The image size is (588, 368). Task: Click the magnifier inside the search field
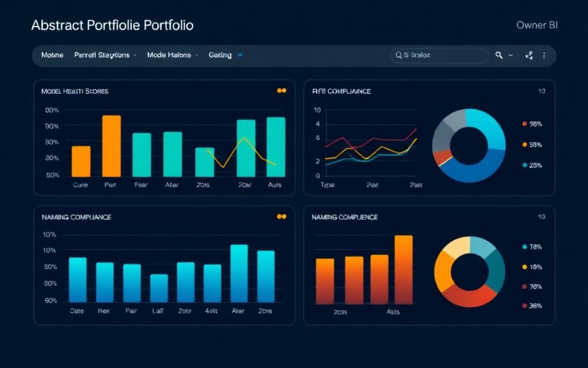coord(399,55)
